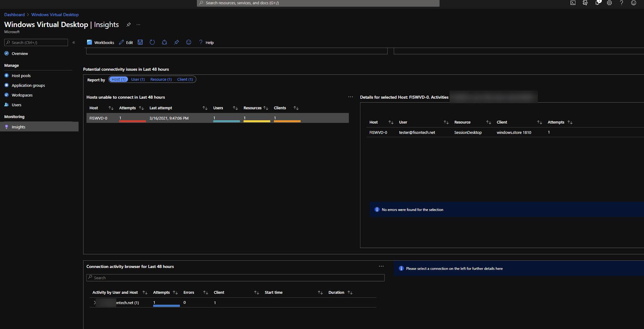Switch Report by to User (1)

coord(138,79)
